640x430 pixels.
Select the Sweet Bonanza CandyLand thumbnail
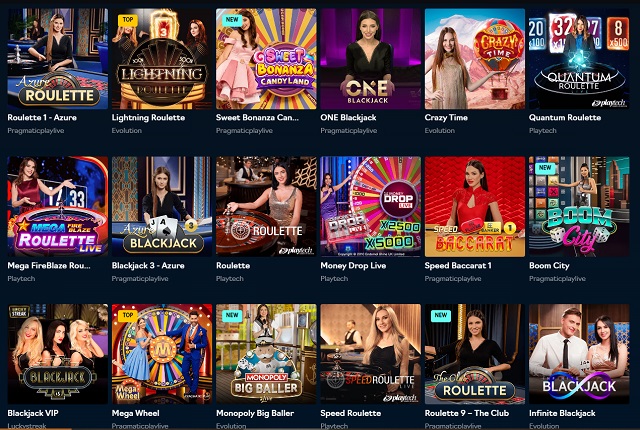(266, 59)
